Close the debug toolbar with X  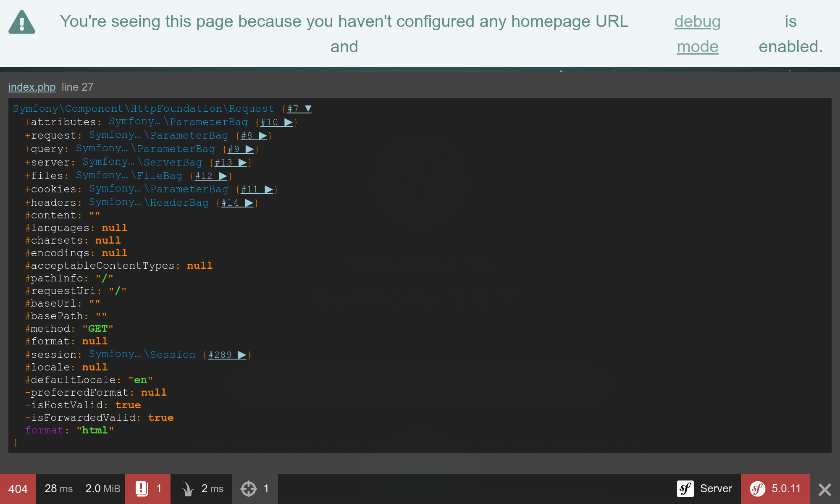tap(825, 489)
